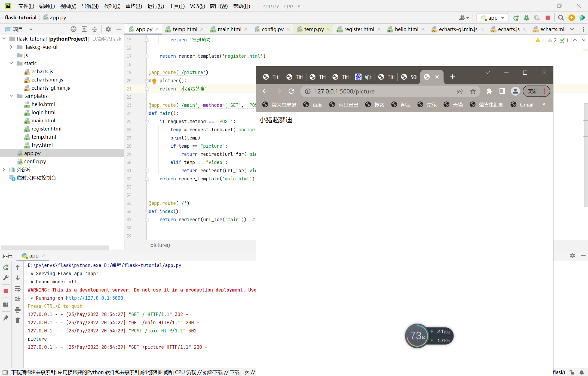
Task: Open the 运行(U) menu item
Action: pyautogui.click(x=155, y=5)
